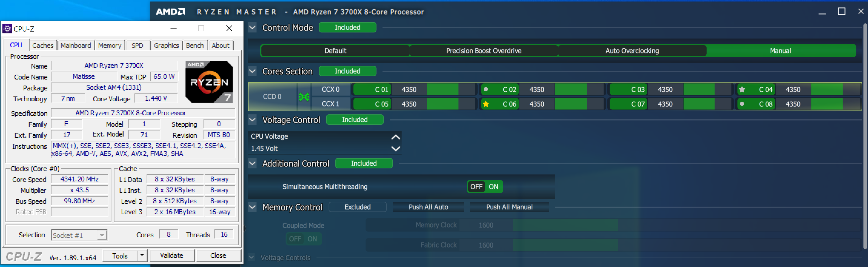Click the Tools button in CPU-Z

coord(120,255)
